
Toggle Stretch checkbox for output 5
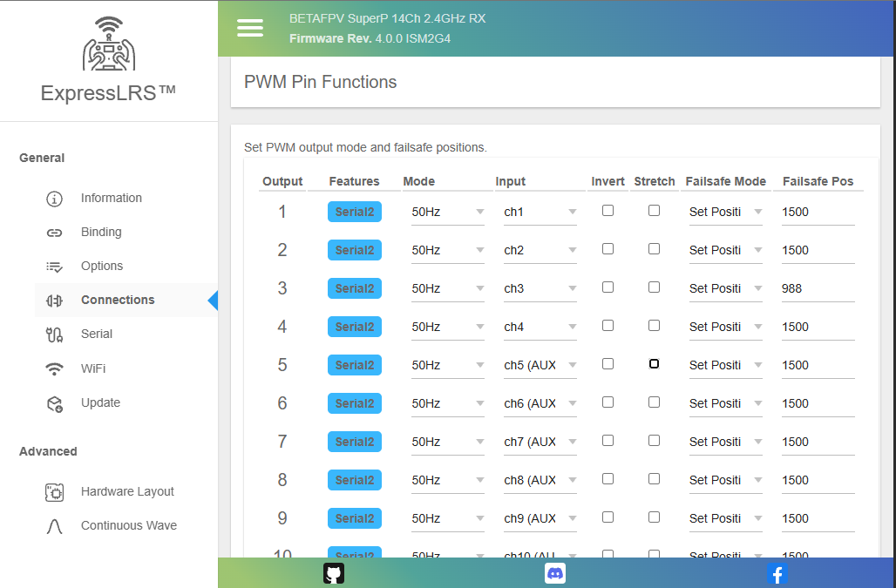coord(654,364)
